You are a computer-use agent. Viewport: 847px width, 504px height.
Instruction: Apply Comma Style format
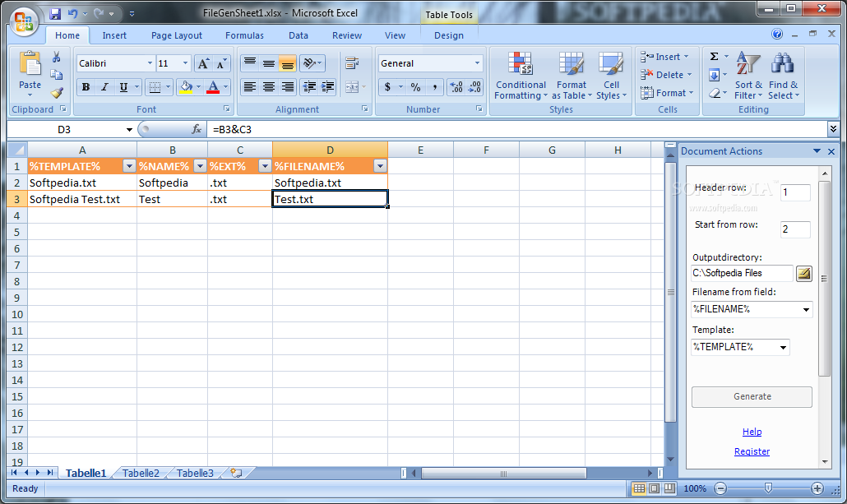pyautogui.click(x=434, y=87)
